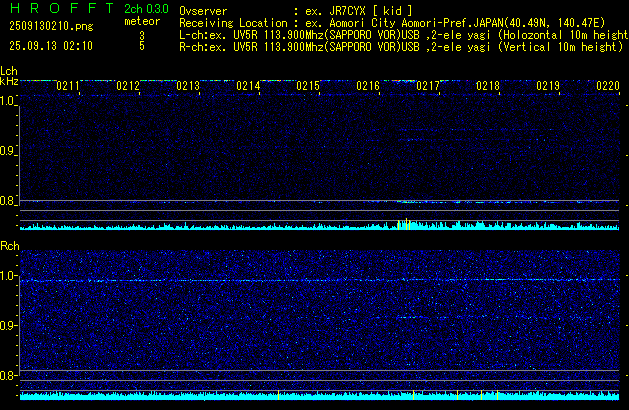Select the 0218 time marker

click(488, 86)
